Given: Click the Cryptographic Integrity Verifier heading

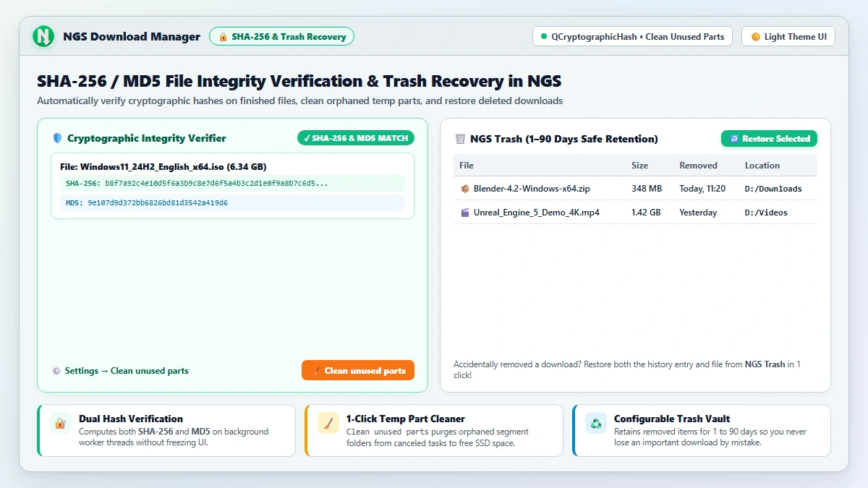Looking at the screenshot, I should 147,138.
